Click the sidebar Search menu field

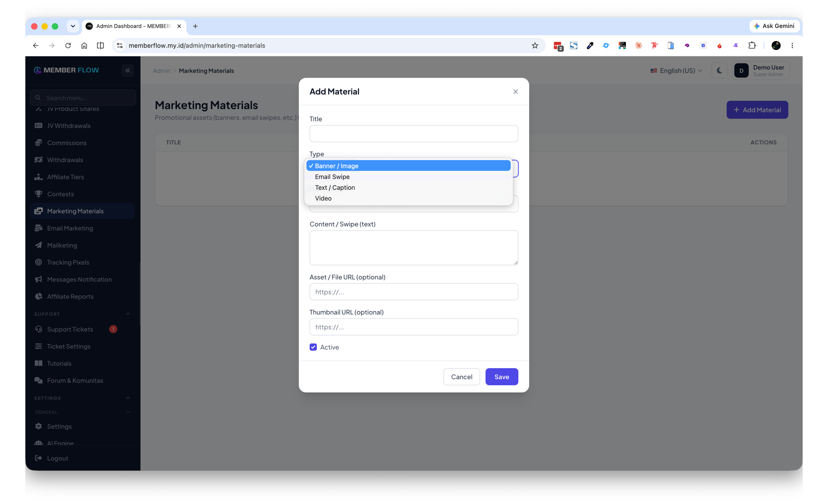[x=83, y=98]
